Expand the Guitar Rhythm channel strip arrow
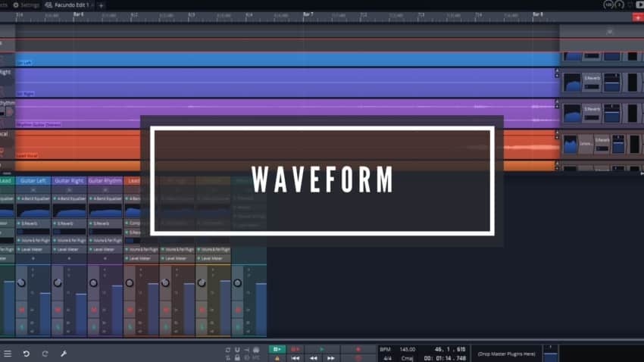Viewport: 644px width, 362px height. tap(105, 257)
